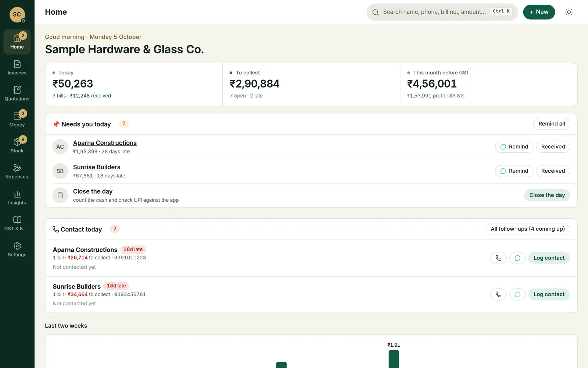Open Expenses in the sidebar
This screenshot has height=368, width=588.
pyautogui.click(x=17, y=171)
